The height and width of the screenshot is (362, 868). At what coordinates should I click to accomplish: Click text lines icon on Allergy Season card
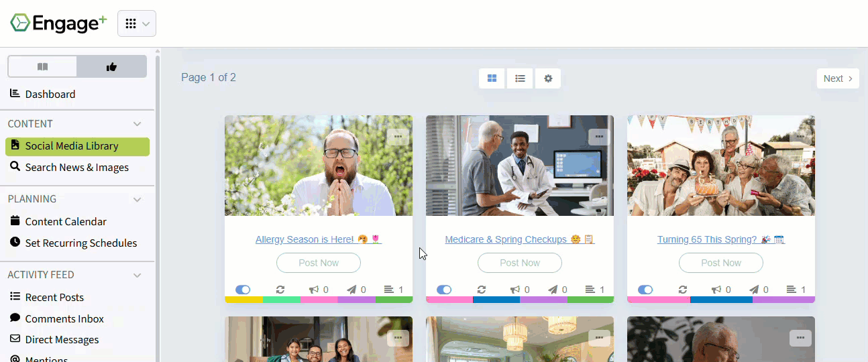389,290
